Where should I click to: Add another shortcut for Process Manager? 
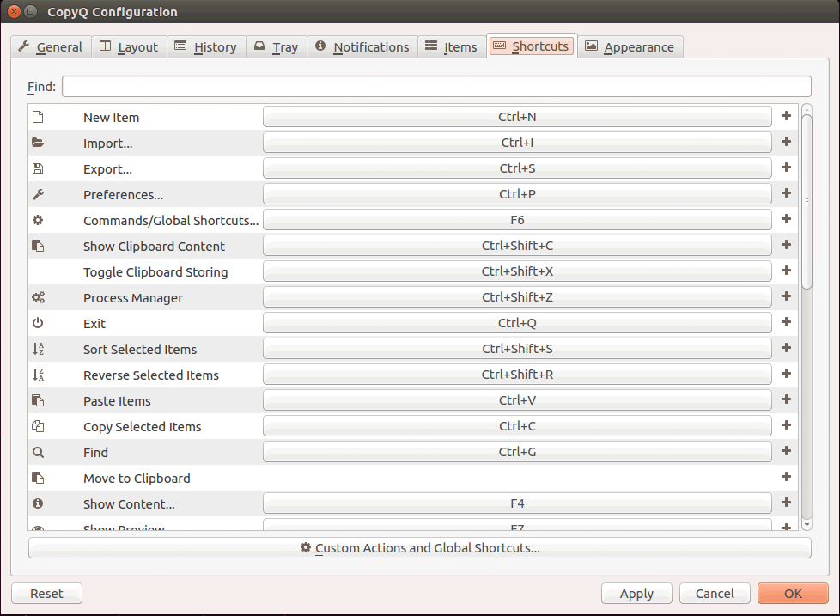pyautogui.click(x=786, y=296)
